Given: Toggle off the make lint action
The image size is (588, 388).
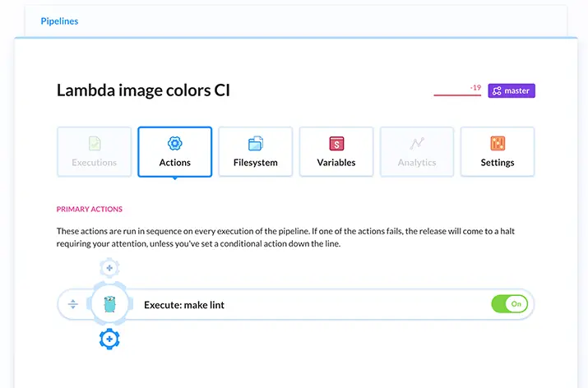Looking at the screenshot, I should click(x=509, y=304).
